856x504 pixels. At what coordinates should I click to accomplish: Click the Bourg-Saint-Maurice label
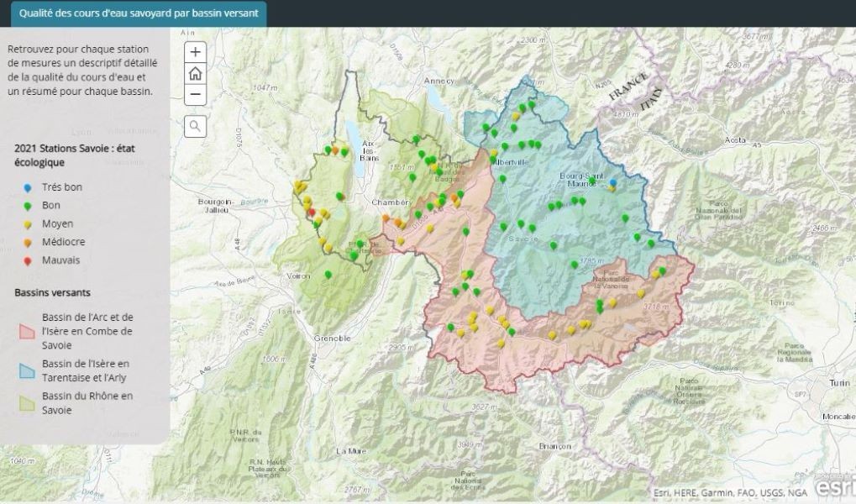pyautogui.click(x=582, y=180)
